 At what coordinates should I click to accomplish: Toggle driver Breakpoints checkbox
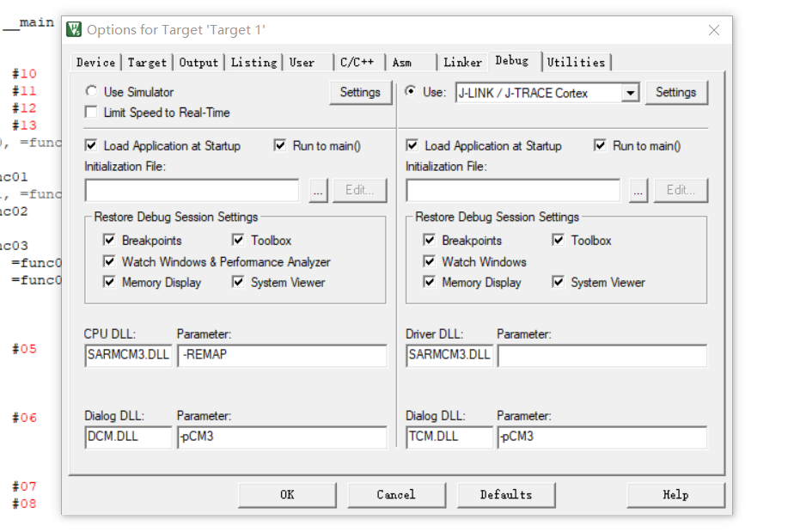(x=430, y=240)
